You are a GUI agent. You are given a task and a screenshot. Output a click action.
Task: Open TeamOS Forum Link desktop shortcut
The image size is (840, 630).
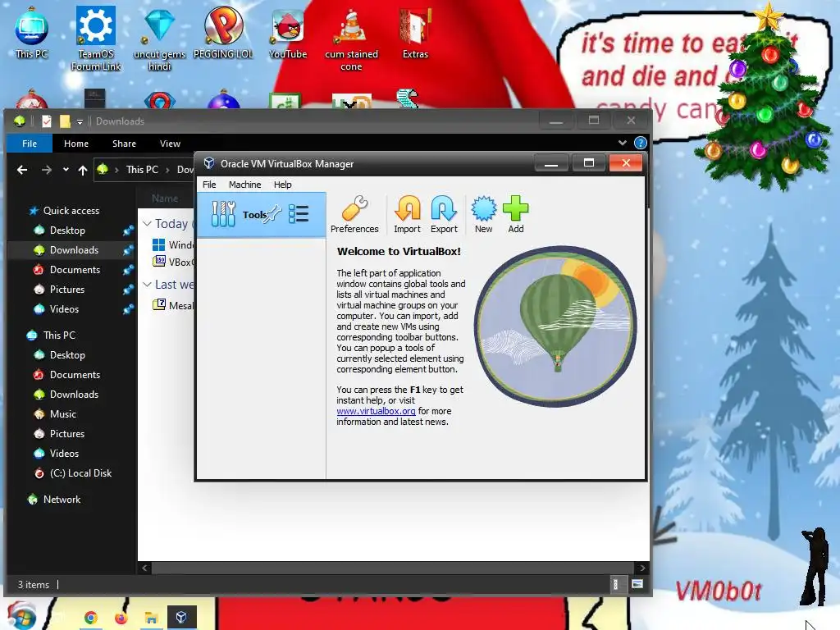point(96,39)
